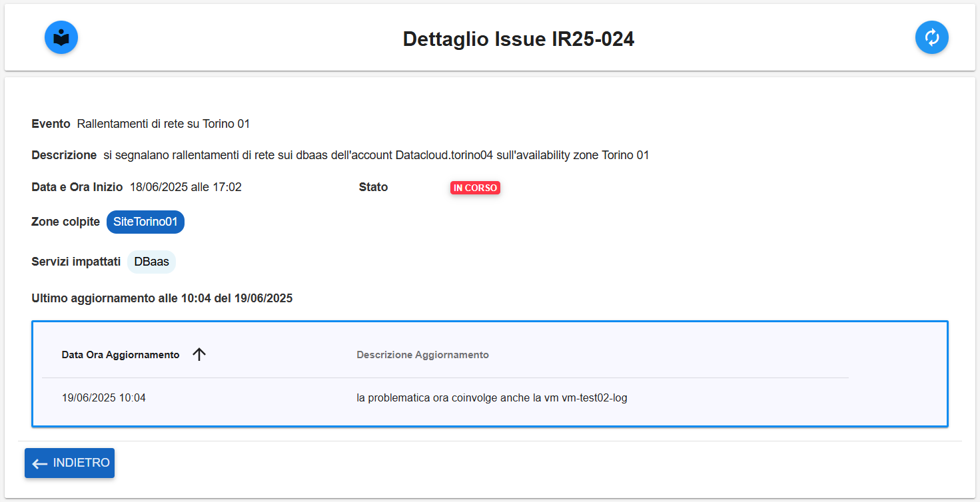
Task: Click the Data e Ora Inizio label
Action: [x=77, y=187]
